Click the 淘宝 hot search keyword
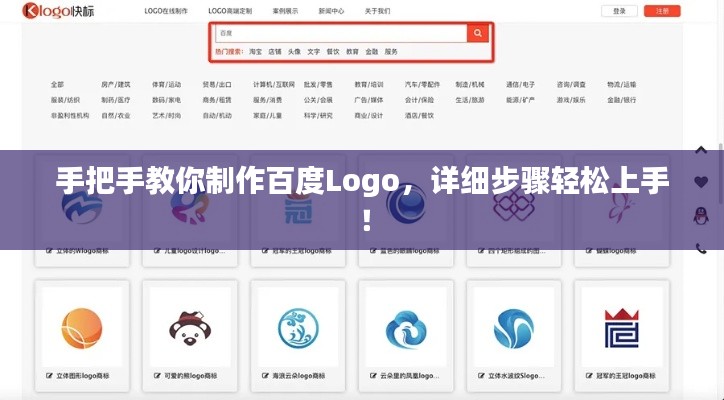 256,51
